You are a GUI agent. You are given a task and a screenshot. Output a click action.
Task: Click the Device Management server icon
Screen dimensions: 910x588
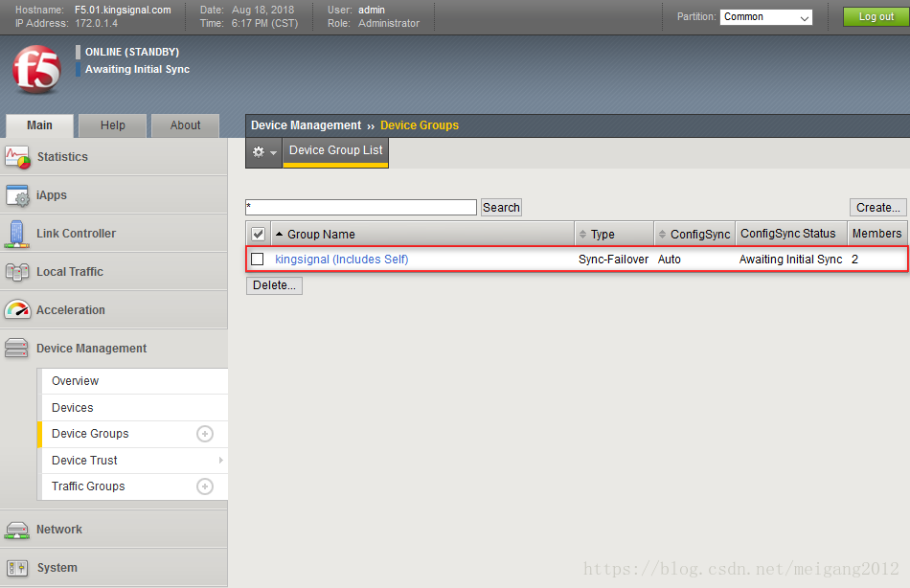click(x=16, y=349)
